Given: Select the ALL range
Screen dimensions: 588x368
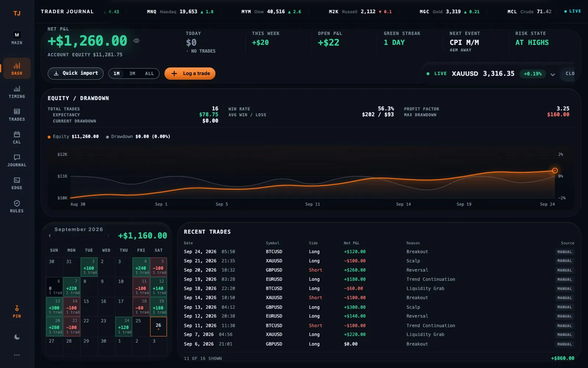Looking at the screenshot, I should pos(149,74).
